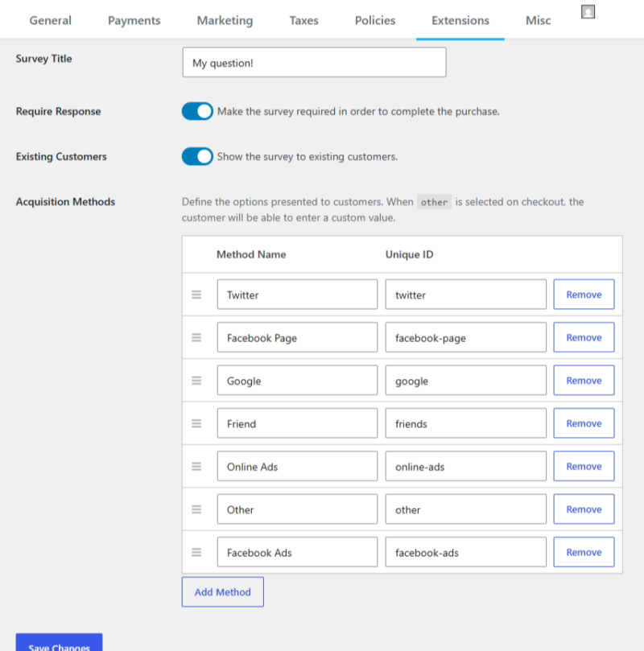Grab the reorder handle for Facebook Page
Viewport: 644px width, 651px height.
[x=196, y=337]
